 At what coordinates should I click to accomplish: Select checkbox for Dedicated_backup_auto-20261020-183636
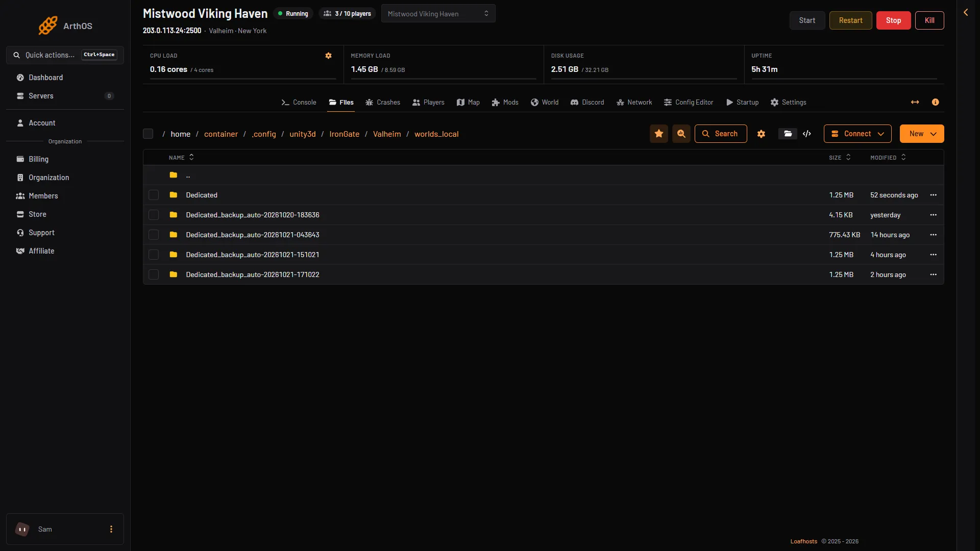tap(154, 215)
